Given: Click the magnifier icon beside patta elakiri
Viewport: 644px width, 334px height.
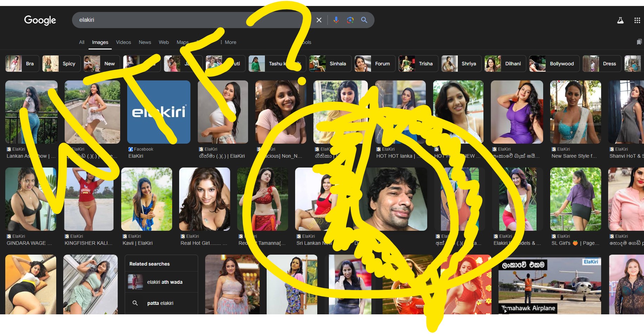Looking at the screenshot, I should (x=135, y=303).
